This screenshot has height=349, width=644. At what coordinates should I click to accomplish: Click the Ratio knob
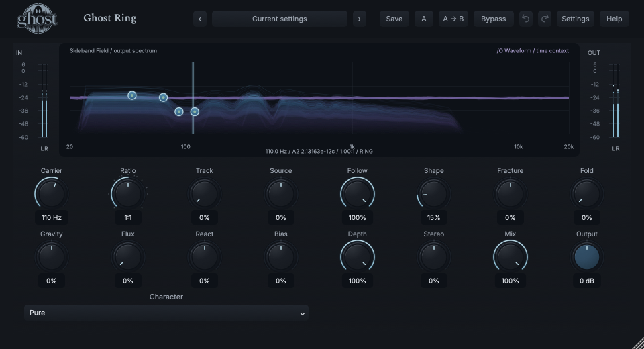pos(127,193)
